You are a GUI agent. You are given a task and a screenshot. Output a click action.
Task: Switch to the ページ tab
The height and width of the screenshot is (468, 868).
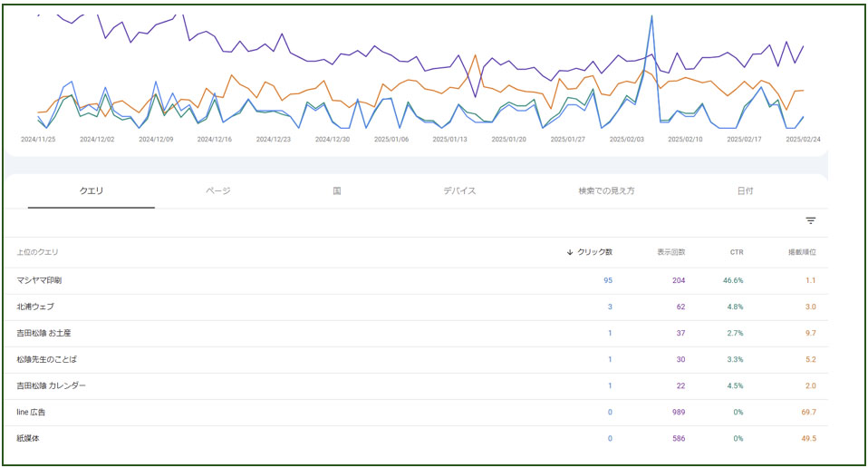217,191
